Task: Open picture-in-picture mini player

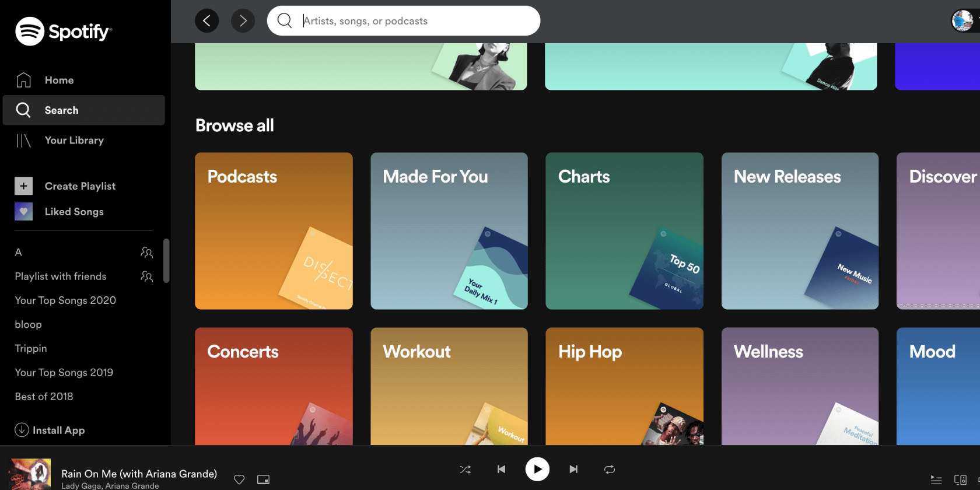Action: pos(263,480)
